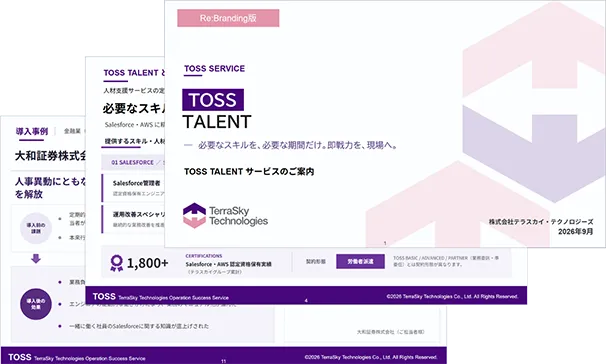The image size is (606, 364).
Task: Click the 労働者派遣 purple button
Action: [x=360, y=261]
